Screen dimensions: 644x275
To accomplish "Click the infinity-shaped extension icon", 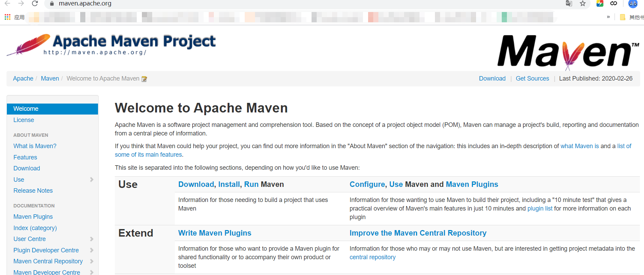I will coord(613,3).
